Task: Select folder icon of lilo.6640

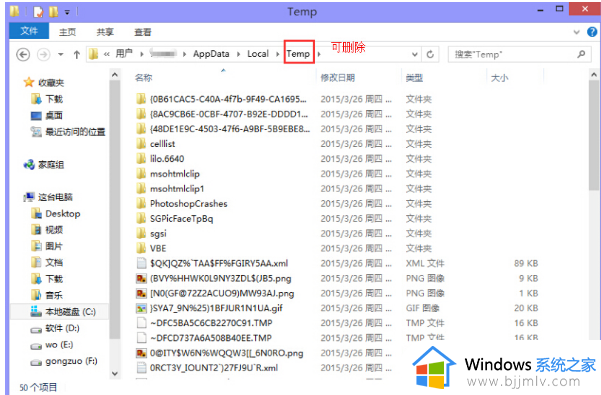Action: 141,159
